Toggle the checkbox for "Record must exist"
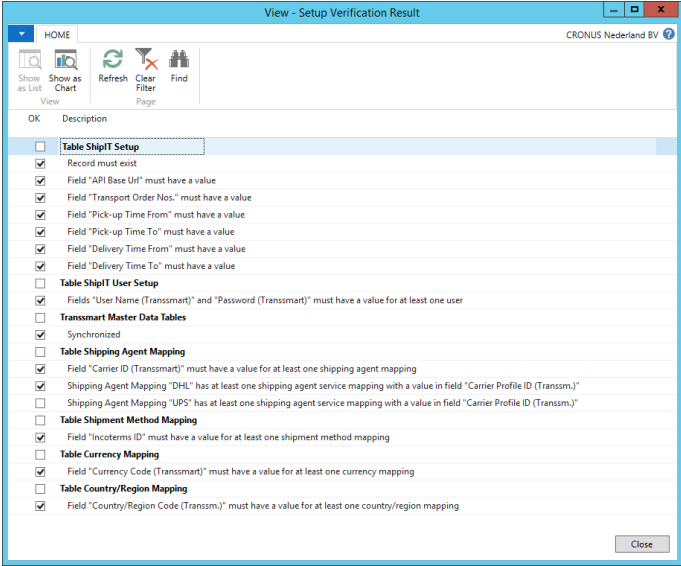 pos(40,164)
